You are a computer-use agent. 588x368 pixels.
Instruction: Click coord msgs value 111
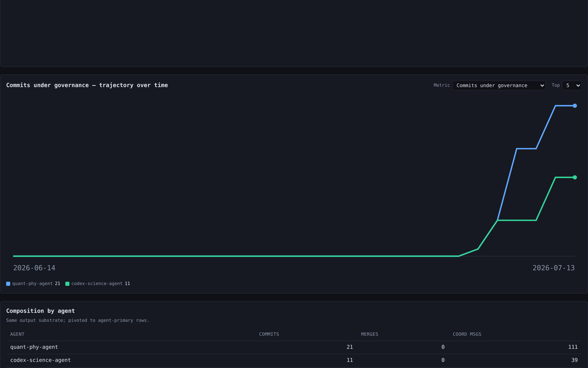tap(573, 347)
